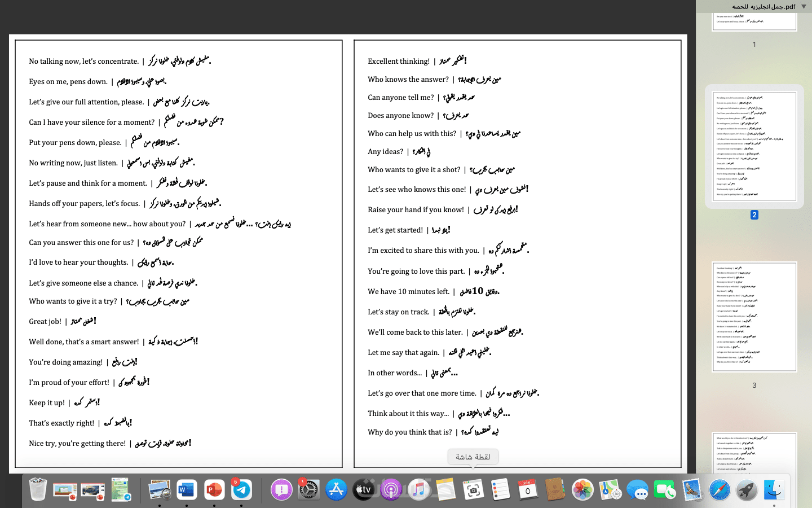Click the line 'Eyes on me, pens down.'
This screenshot has height=508, width=812.
(x=68, y=82)
